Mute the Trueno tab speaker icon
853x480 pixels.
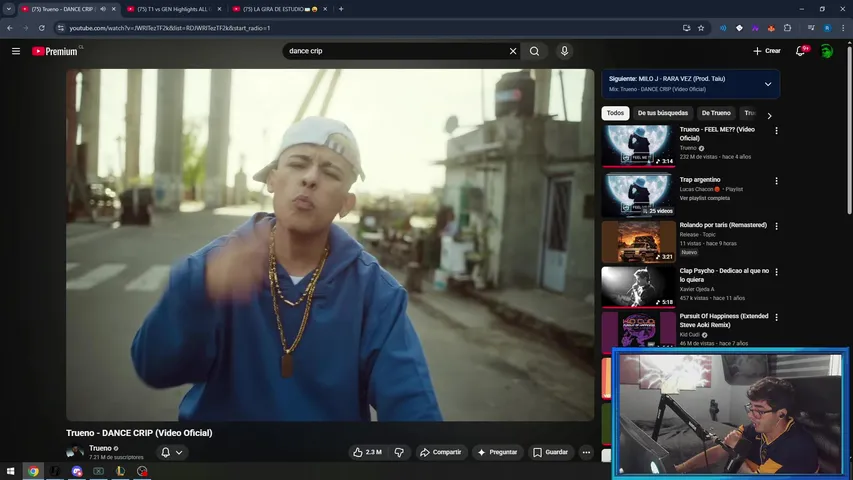(103, 9)
